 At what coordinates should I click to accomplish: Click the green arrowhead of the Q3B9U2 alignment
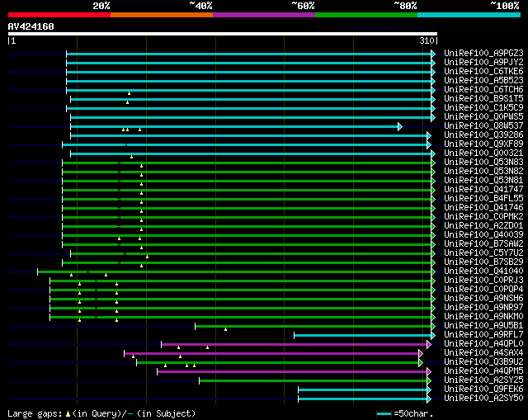click(421, 363)
